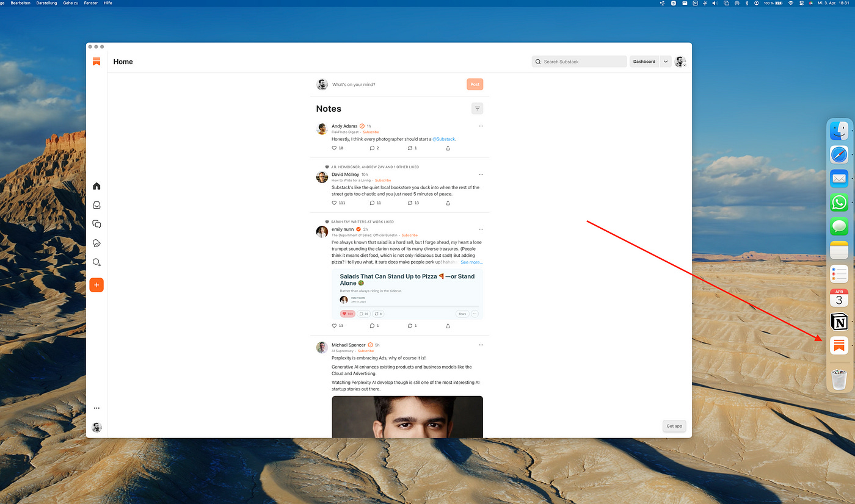Click the orange plus create button
The width and height of the screenshot is (855, 504).
click(x=96, y=285)
